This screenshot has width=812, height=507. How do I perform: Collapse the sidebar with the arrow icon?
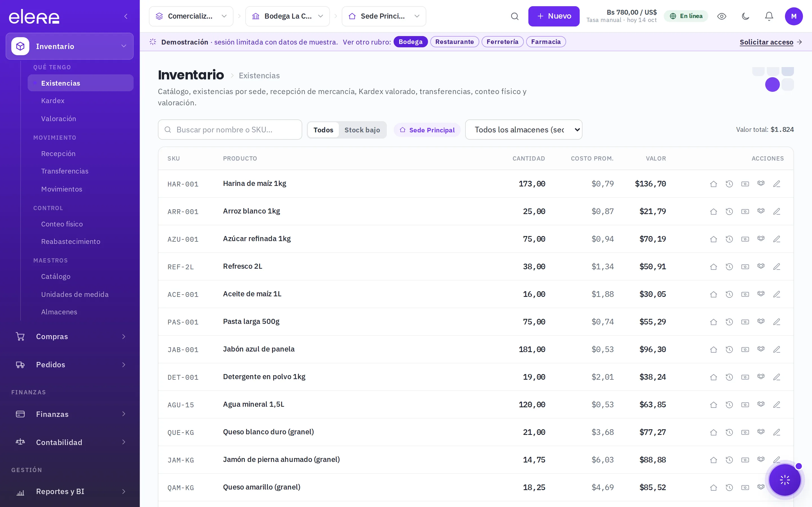(126, 16)
